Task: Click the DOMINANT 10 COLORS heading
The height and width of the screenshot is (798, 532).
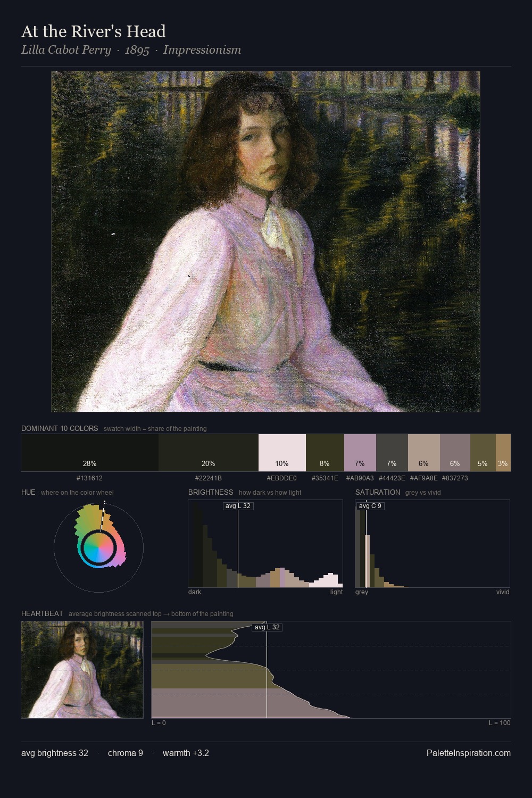Action: coord(60,428)
